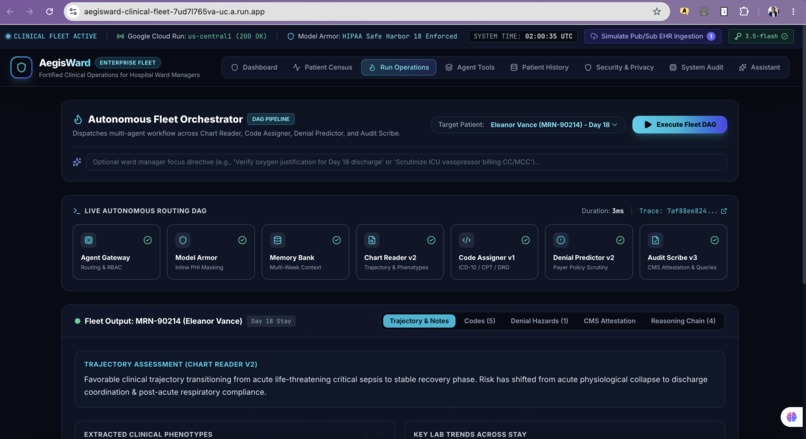Click the Code Assigner v1 code icon
This screenshot has height=439, width=806.
(466, 240)
